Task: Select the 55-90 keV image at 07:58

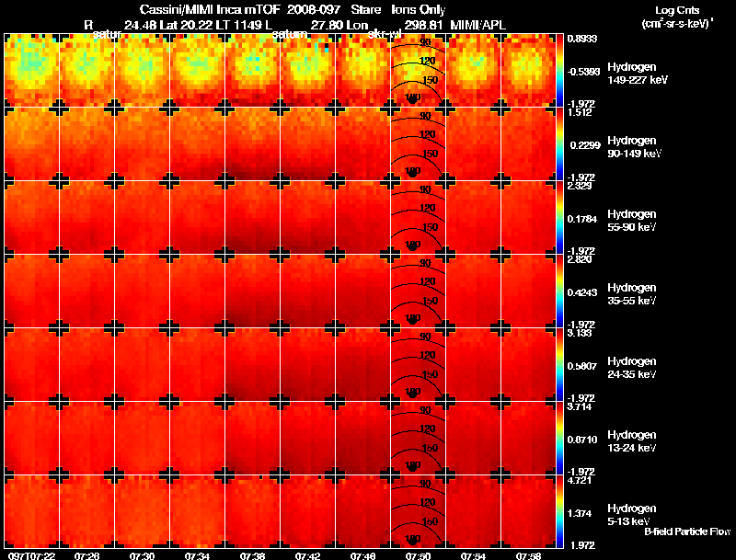Action: [528, 218]
